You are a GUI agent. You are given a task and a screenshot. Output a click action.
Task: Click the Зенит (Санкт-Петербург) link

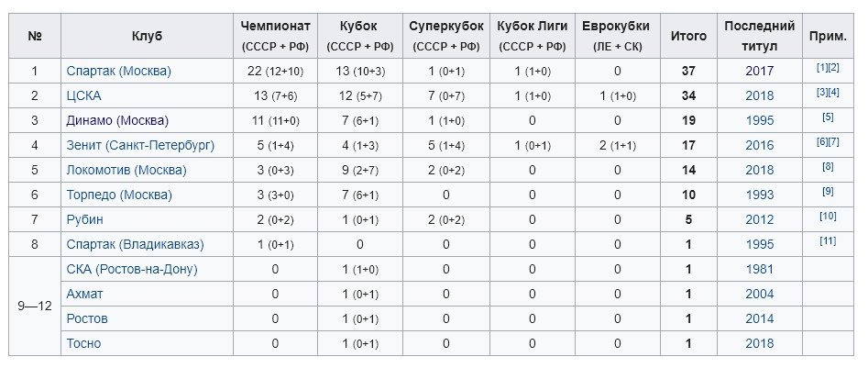(140, 145)
